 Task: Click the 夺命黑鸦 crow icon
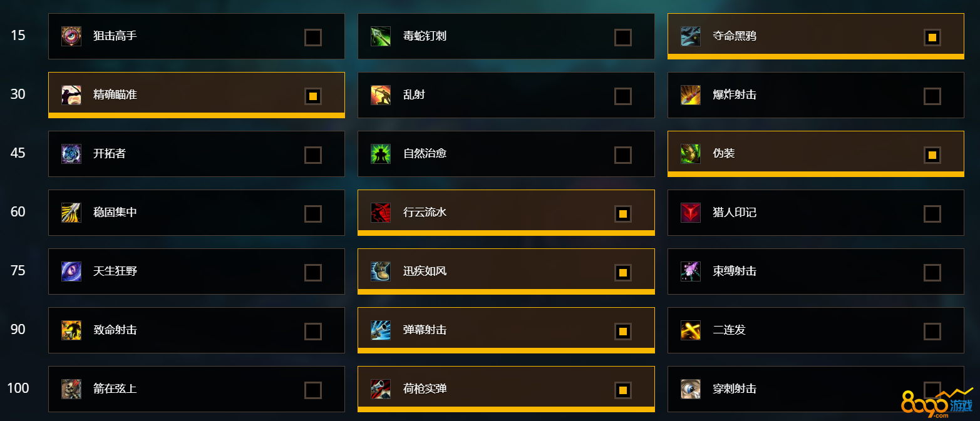pyautogui.click(x=691, y=36)
